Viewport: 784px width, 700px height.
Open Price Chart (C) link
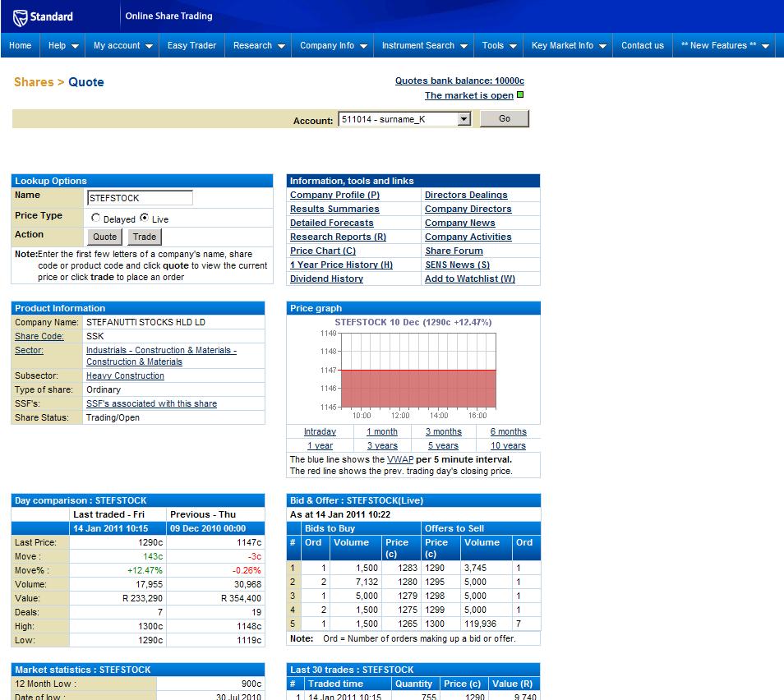pos(322,251)
